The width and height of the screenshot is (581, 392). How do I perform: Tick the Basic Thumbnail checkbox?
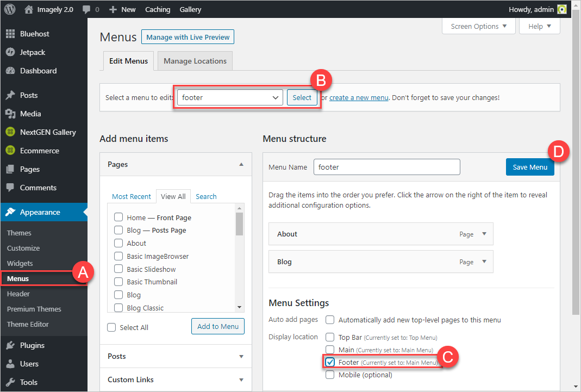tap(118, 282)
